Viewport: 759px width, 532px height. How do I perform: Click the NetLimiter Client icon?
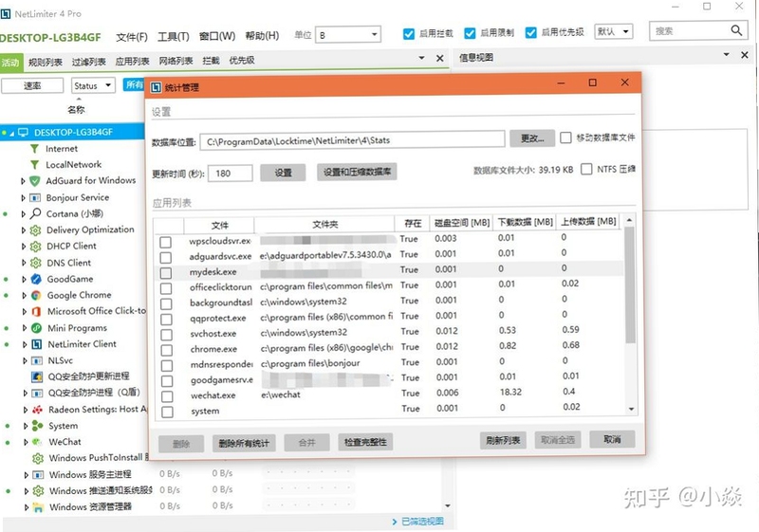pyautogui.click(x=36, y=344)
